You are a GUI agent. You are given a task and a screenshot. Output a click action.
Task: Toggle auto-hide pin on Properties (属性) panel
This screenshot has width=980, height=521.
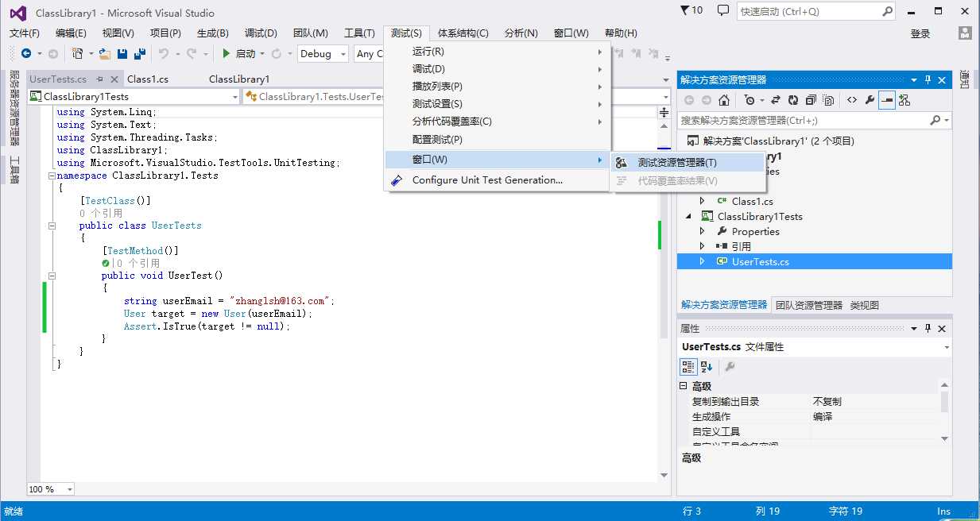(928, 329)
